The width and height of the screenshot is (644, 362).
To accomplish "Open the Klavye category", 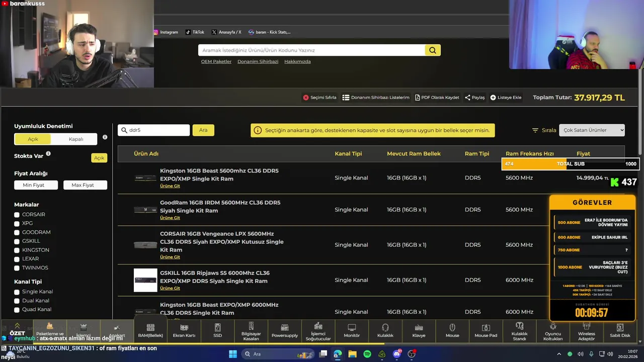I will coord(419,331).
